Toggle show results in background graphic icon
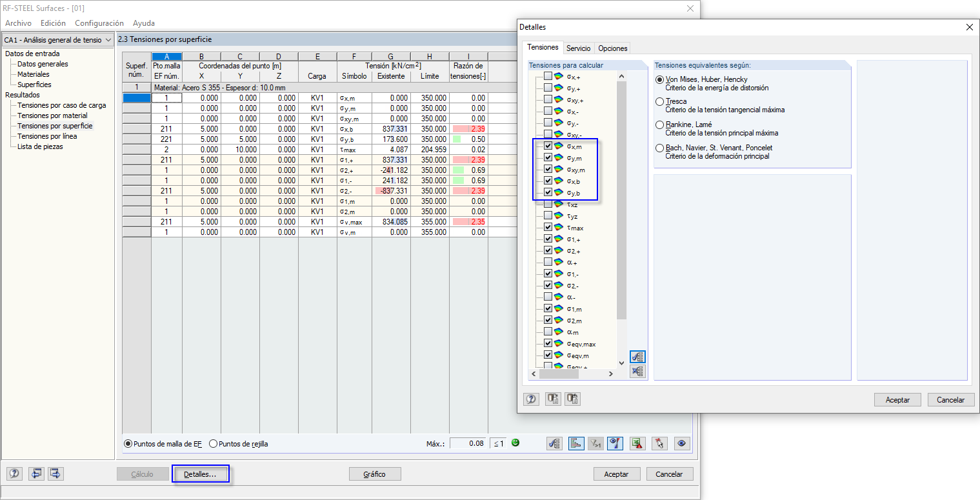This screenshot has height=500, width=980. 616,443
